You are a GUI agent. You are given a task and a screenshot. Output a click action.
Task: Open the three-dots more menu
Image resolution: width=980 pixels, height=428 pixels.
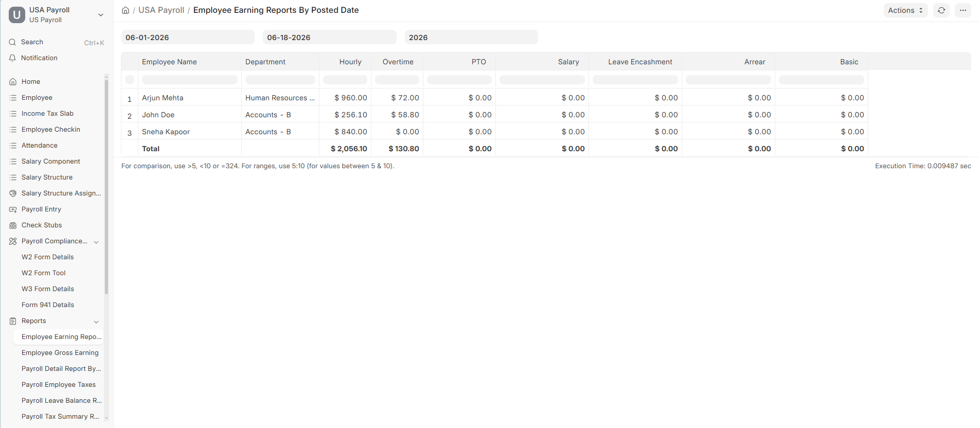(963, 10)
